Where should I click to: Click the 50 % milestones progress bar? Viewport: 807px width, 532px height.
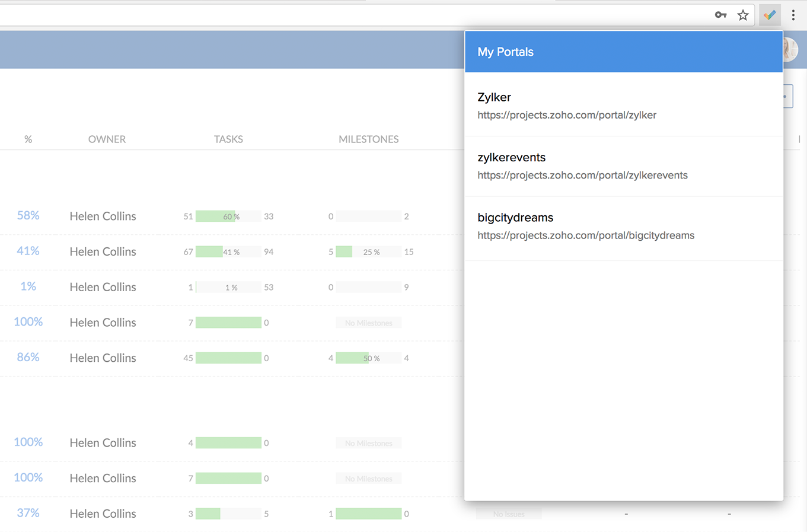click(369, 358)
